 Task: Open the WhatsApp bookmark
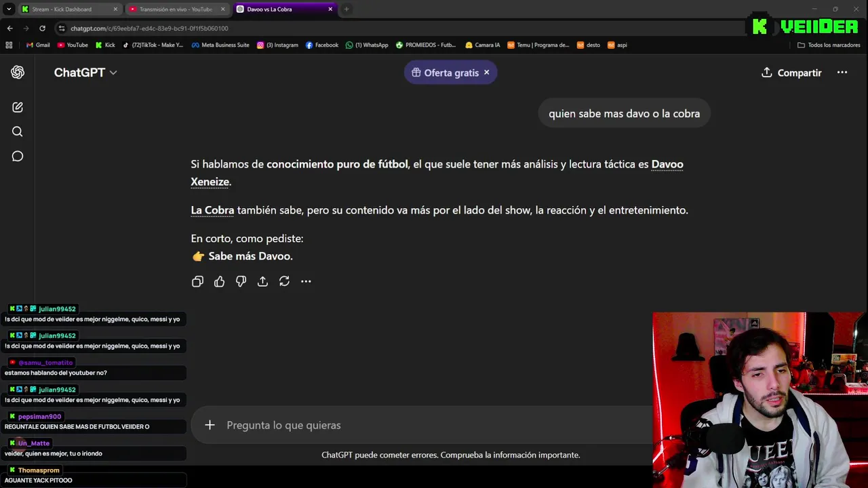(x=367, y=45)
